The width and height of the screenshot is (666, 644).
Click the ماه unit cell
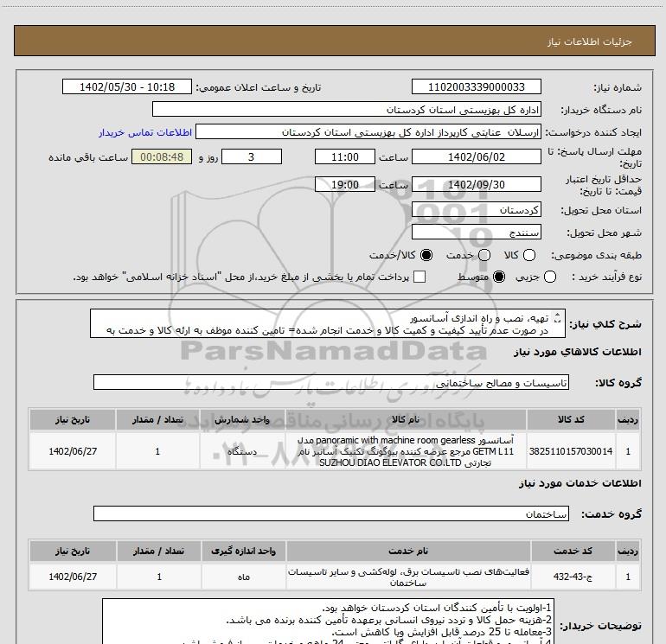coord(244,577)
